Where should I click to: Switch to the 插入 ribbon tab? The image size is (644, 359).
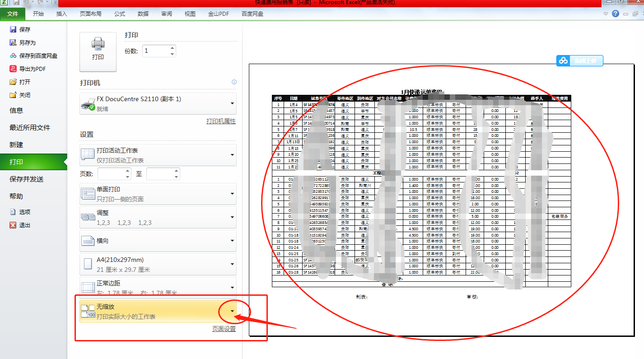[62, 14]
